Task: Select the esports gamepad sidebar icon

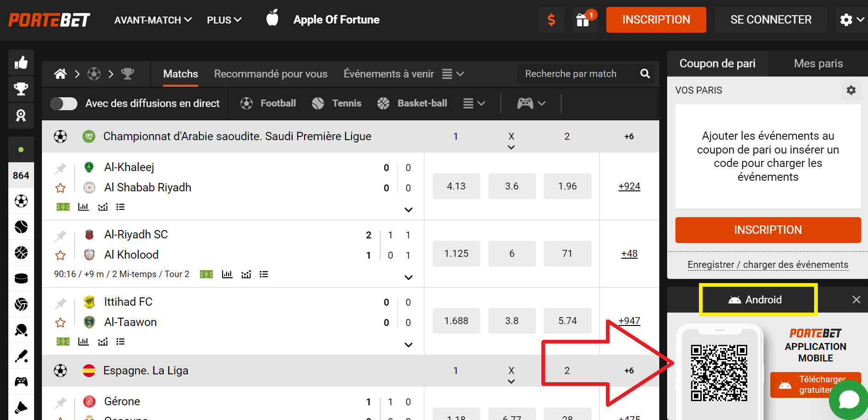Action: [x=21, y=382]
